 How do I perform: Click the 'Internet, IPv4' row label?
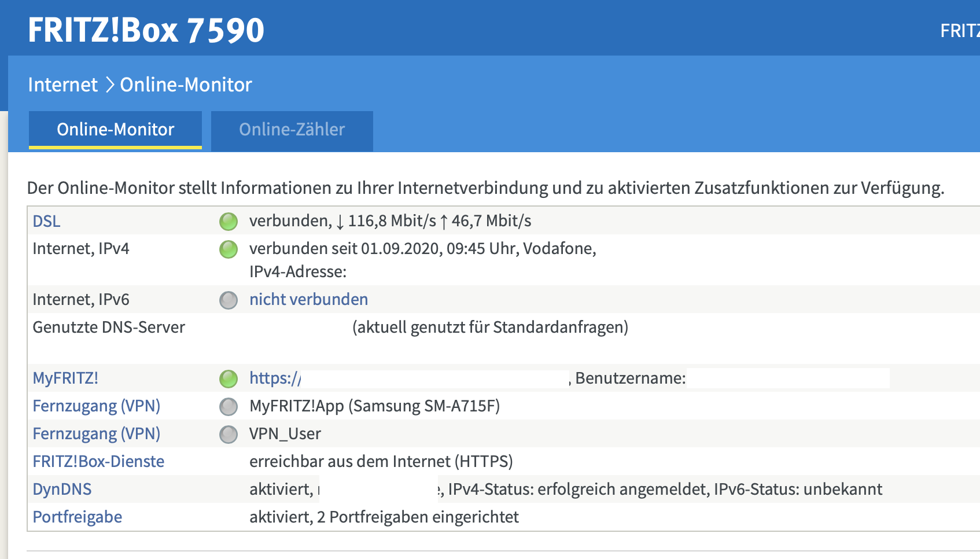pyautogui.click(x=81, y=248)
